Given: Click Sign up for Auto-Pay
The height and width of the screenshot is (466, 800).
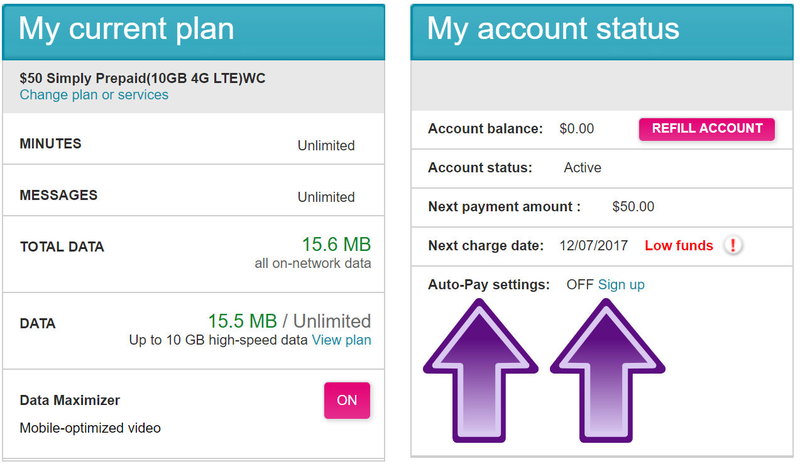Looking at the screenshot, I should coord(621,284).
